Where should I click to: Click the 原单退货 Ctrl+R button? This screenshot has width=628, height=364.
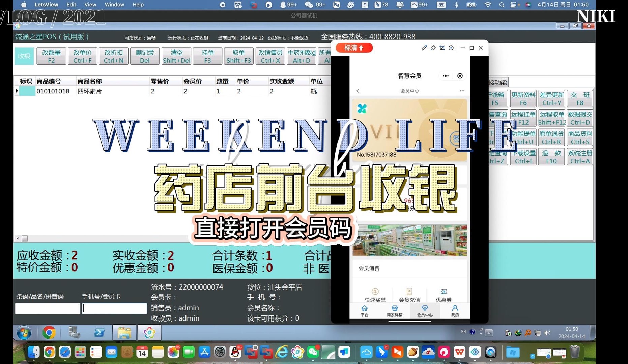pos(552,138)
